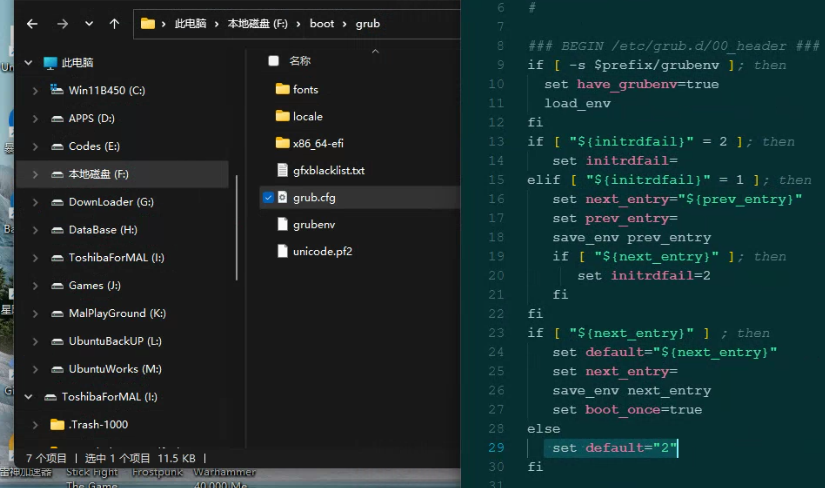Select MalPlayGround (K:) drive icon
This screenshot has width=825, height=488.
pos(57,314)
